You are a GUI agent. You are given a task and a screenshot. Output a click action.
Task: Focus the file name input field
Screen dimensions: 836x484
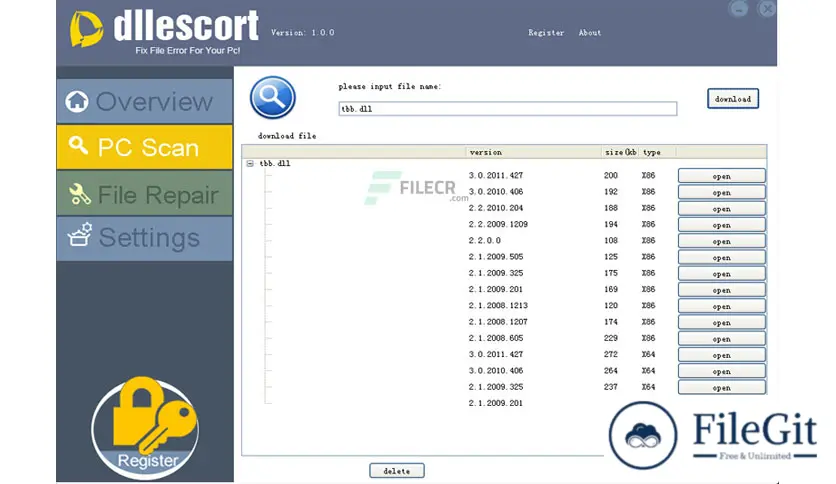point(508,109)
